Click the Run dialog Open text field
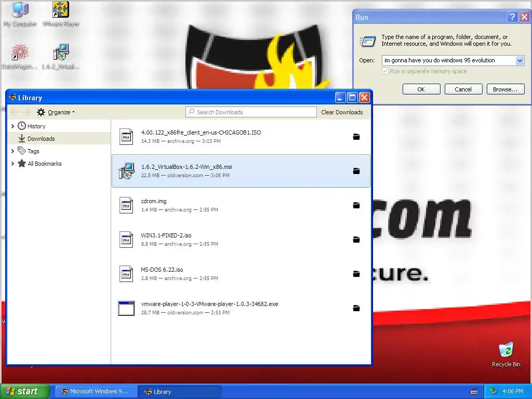Screen dimensions: 532x399 coord(449,60)
